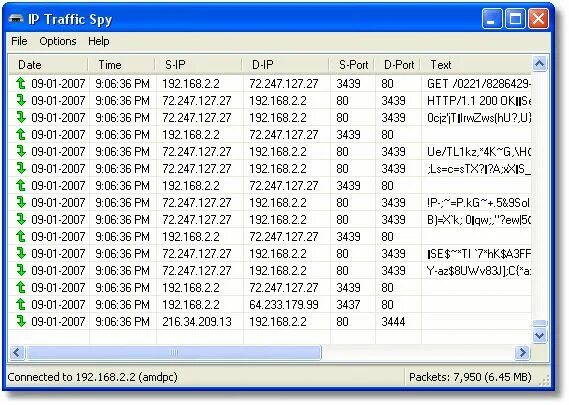Click the outgoing arrow icon on the 64.233.179.99 row
569x405 pixels.
click(x=21, y=304)
